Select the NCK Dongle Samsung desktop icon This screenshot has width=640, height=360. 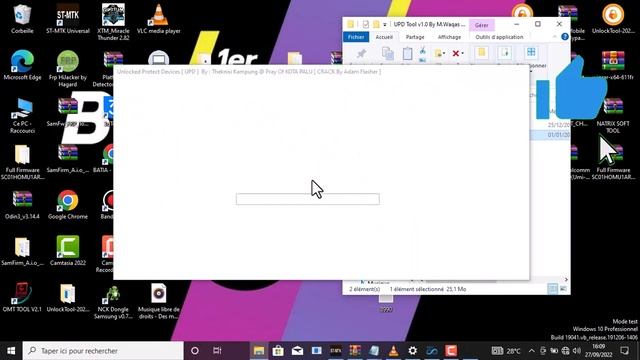click(x=113, y=301)
